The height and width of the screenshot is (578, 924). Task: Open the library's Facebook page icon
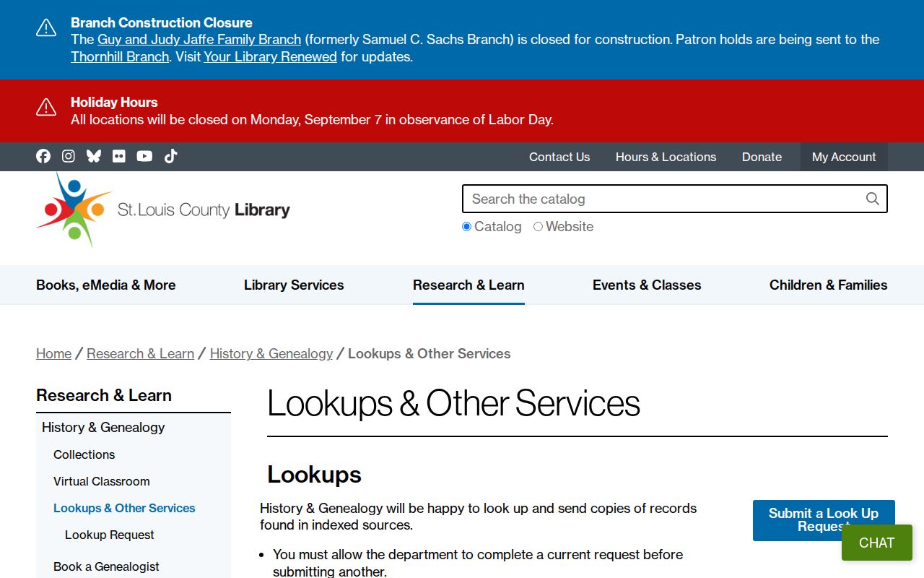pyautogui.click(x=43, y=156)
